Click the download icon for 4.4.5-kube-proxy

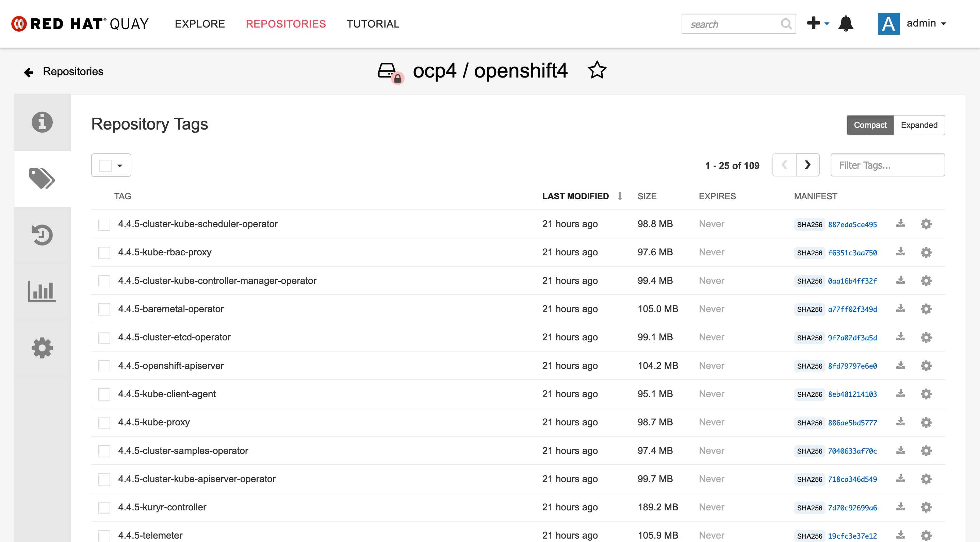tap(901, 422)
